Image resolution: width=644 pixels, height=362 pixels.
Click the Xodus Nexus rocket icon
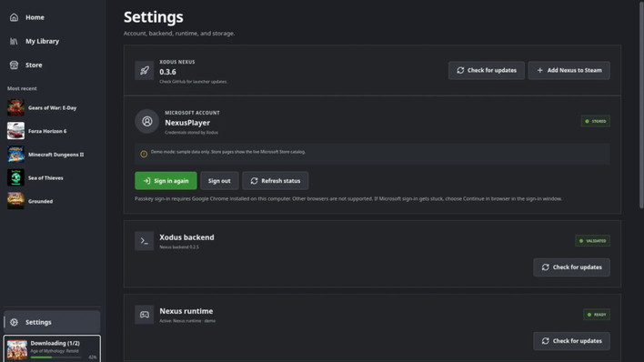(x=144, y=70)
